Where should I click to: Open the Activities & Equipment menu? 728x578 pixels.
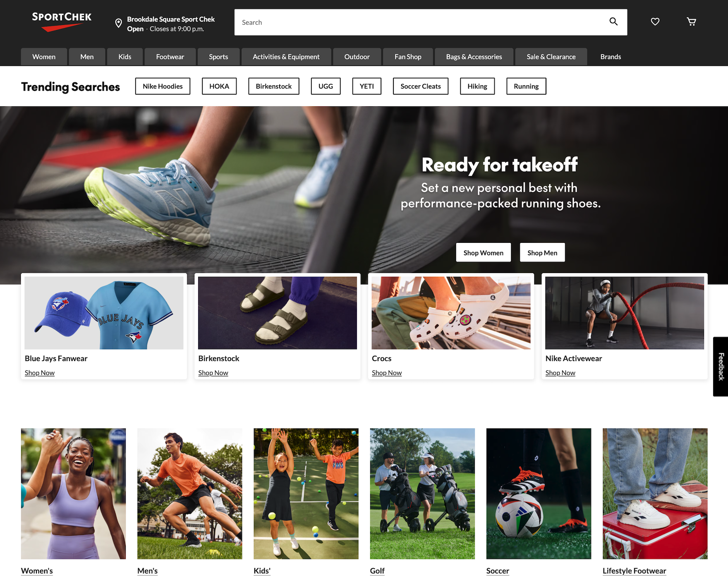coord(286,57)
